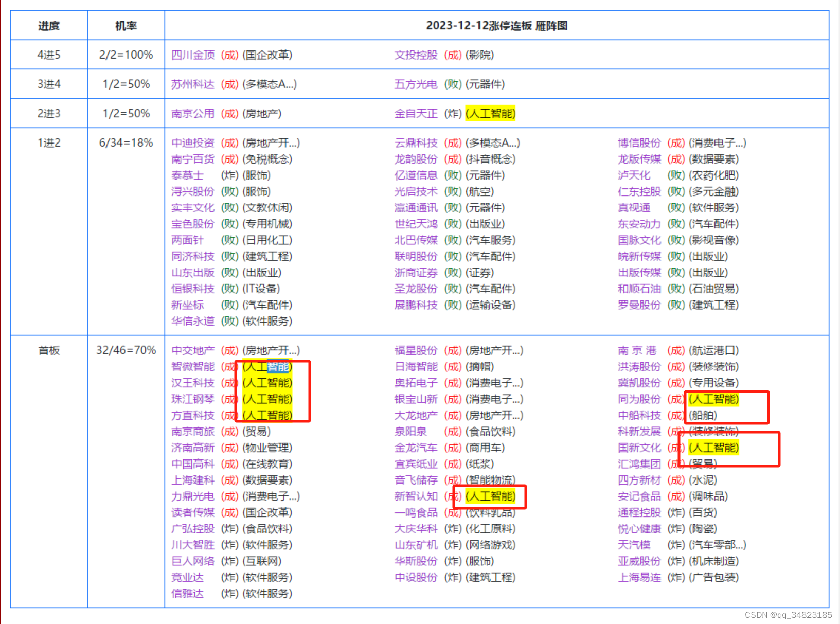The height and width of the screenshot is (624, 840).
Task: Click the 3进4 progress cell
Action: click(x=49, y=84)
